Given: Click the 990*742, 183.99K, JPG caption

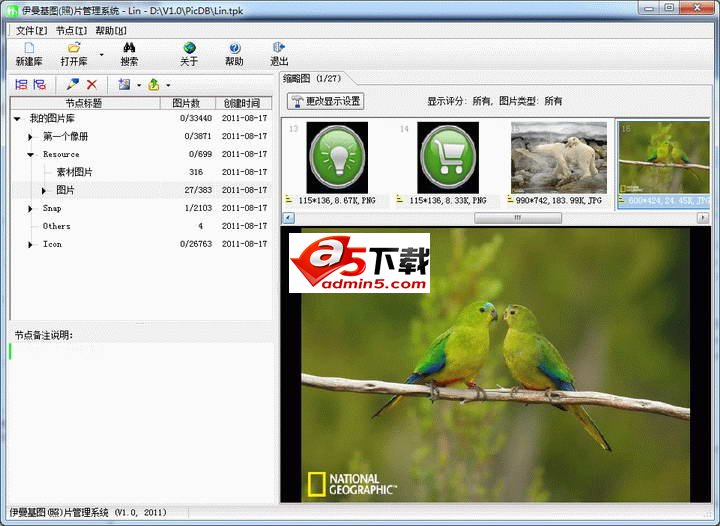Looking at the screenshot, I should pyautogui.click(x=558, y=200).
